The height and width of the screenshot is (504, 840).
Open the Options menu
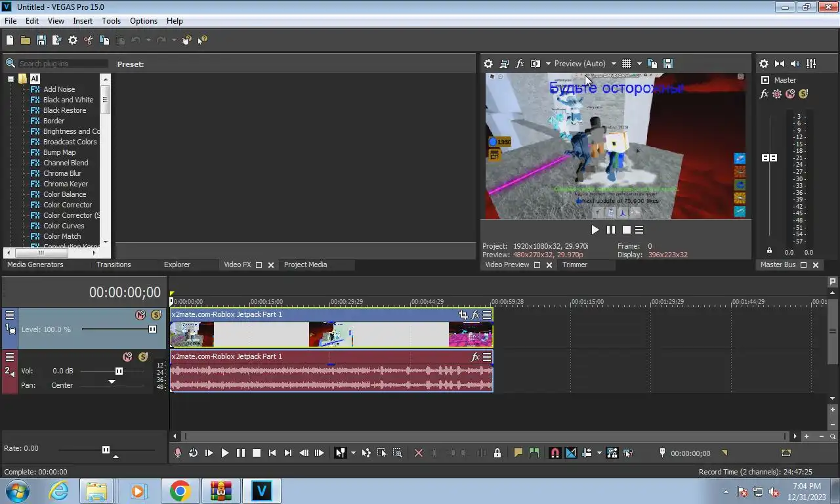144,21
